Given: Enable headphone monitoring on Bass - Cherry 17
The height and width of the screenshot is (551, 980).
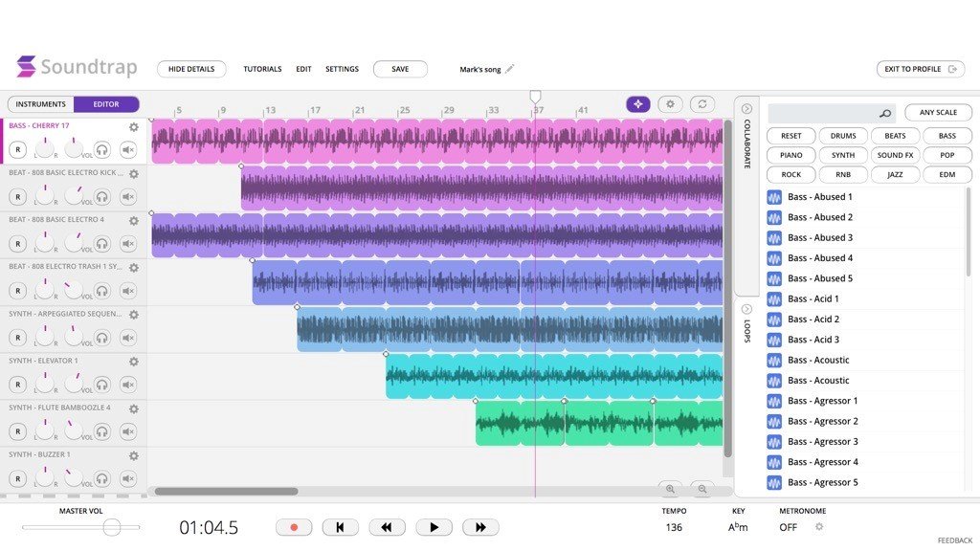Looking at the screenshot, I should click(x=104, y=149).
